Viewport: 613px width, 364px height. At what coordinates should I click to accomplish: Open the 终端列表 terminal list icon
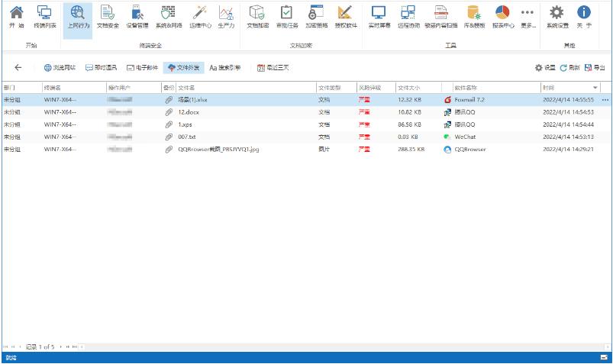[x=44, y=17]
